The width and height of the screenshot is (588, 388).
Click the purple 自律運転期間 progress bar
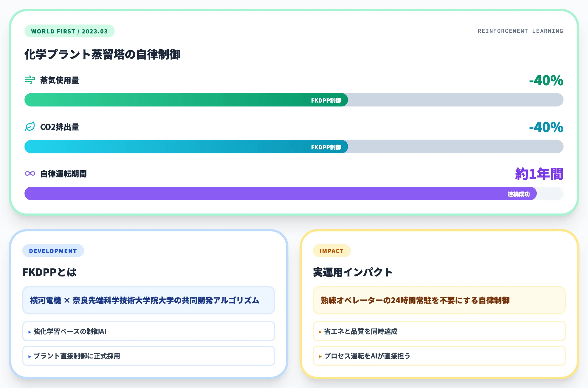coord(251,193)
